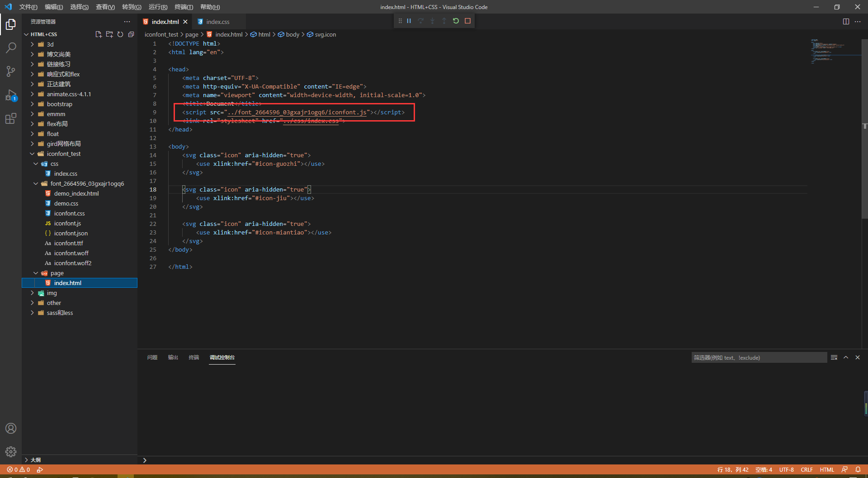The image size is (868, 478).
Task: Switch to the 问题 panel tab
Action: pos(152,357)
